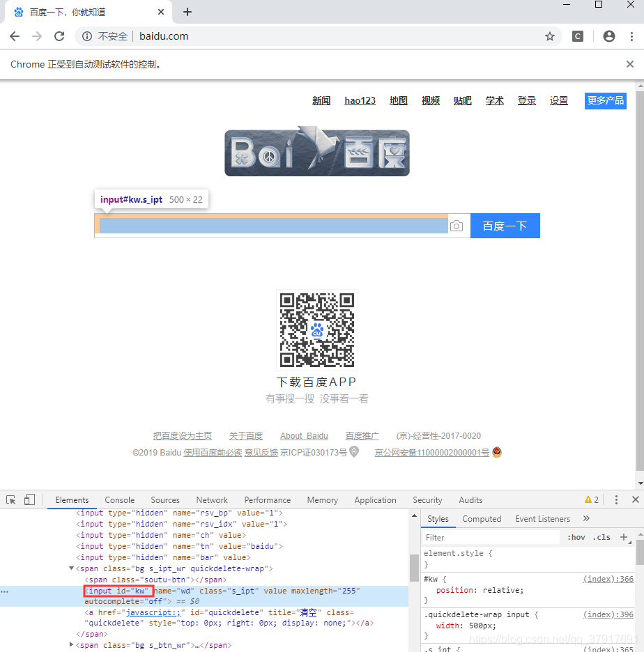The width and height of the screenshot is (644, 652).
Task: Open the About Baidu link
Action: click(x=304, y=436)
